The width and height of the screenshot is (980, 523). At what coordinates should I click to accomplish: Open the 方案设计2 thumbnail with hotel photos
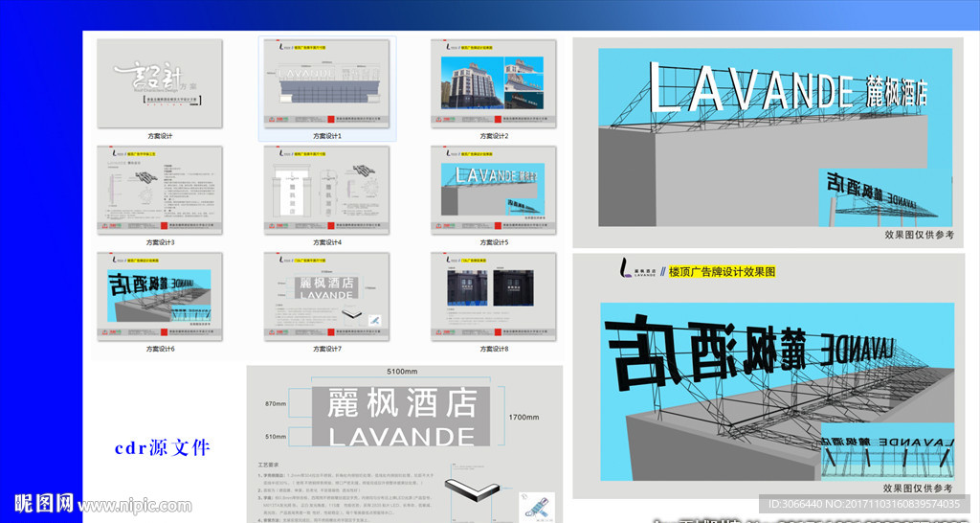pos(494,84)
